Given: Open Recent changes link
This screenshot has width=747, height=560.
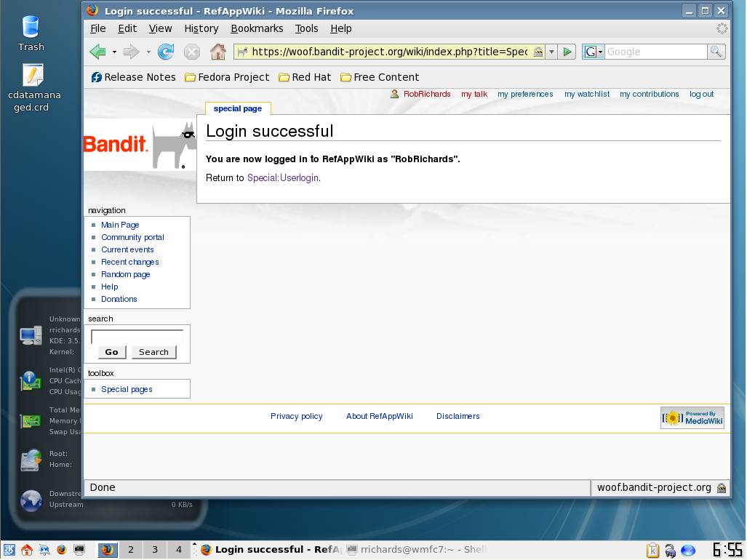Looking at the screenshot, I should 129,262.
